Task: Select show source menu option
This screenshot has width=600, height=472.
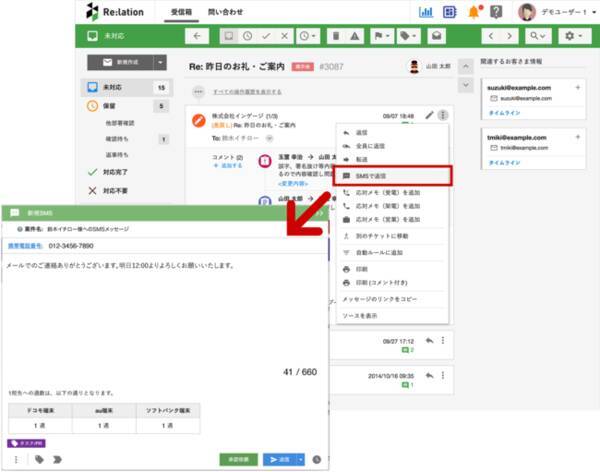Action: 392,315
